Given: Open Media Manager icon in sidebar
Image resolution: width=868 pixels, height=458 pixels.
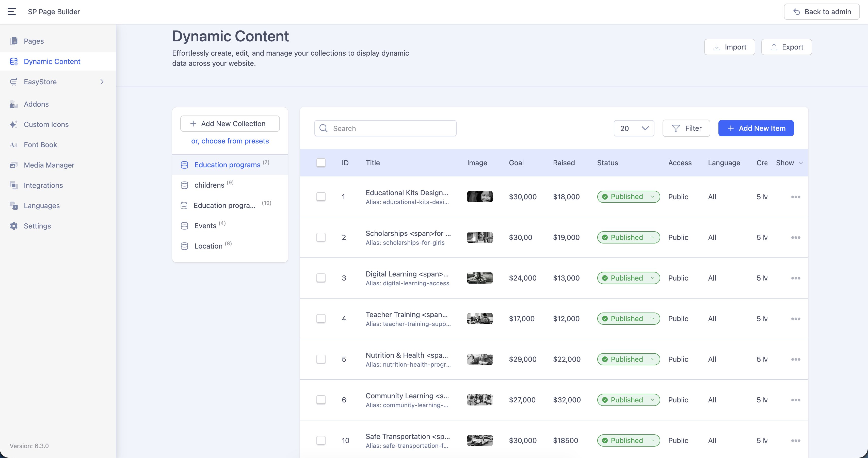Looking at the screenshot, I should [13, 165].
